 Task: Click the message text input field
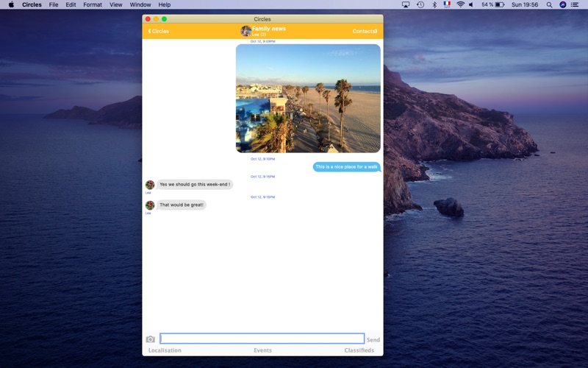pyautogui.click(x=262, y=339)
